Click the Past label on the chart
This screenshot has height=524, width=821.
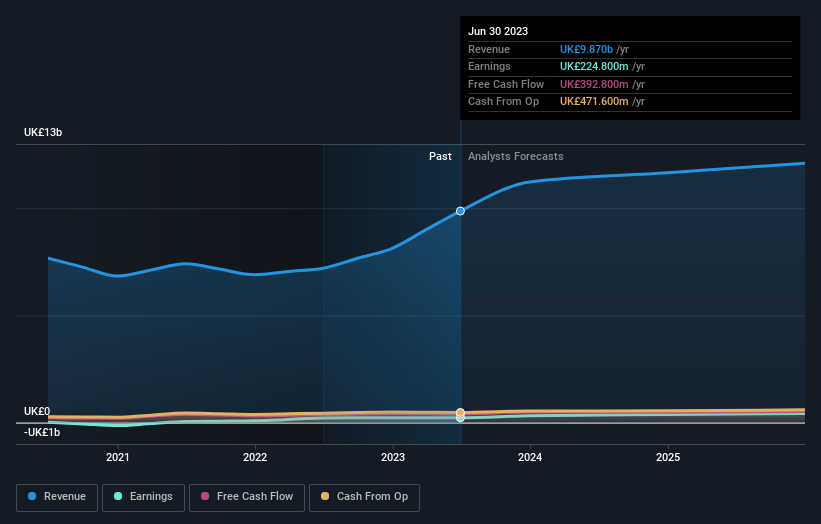click(x=440, y=156)
